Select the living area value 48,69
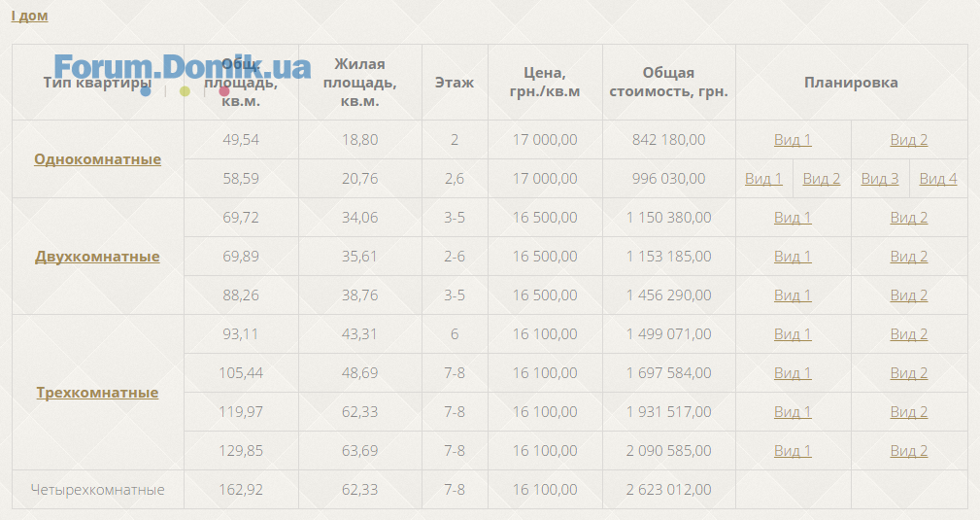Viewport: 980px width, 520px height. [360, 373]
